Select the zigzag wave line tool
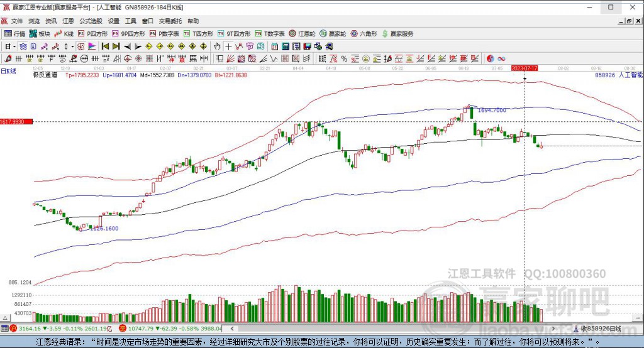Viewport: 644px width, 348px height. (x=273, y=58)
